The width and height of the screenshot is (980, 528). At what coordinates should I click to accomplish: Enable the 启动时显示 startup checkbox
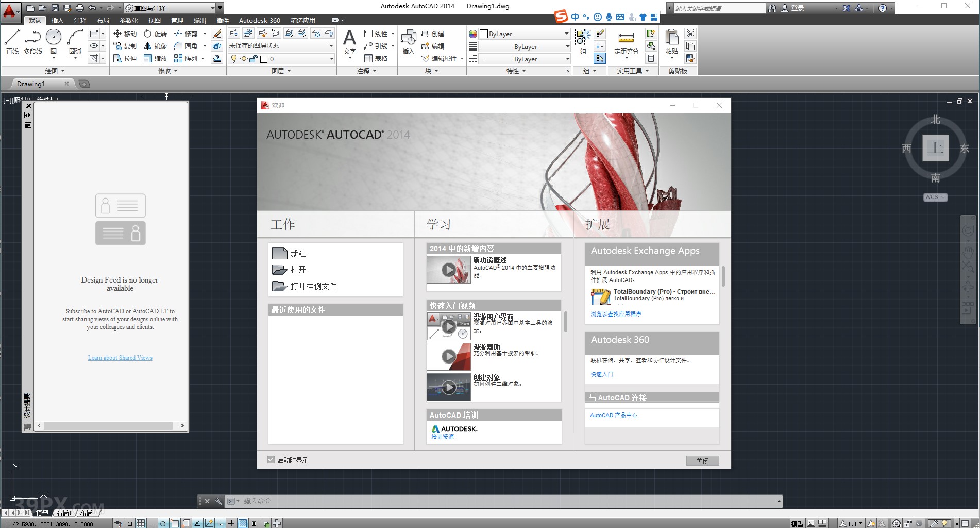tap(271, 459)
